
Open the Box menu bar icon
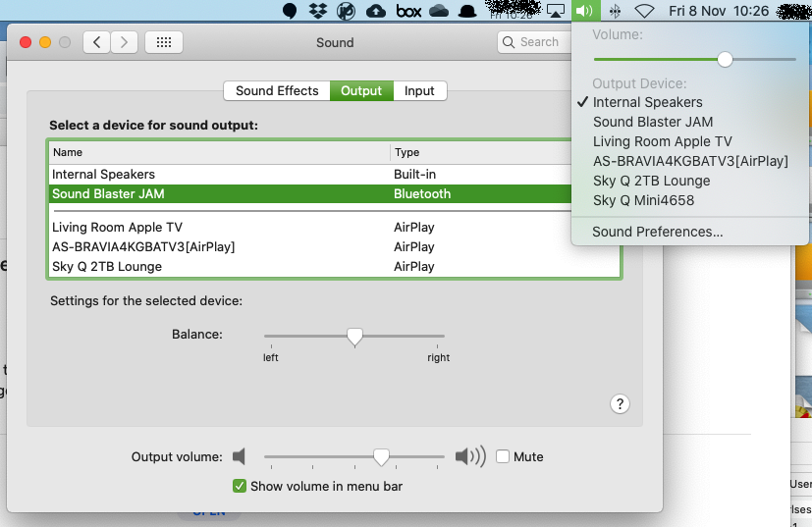[408, 11]
